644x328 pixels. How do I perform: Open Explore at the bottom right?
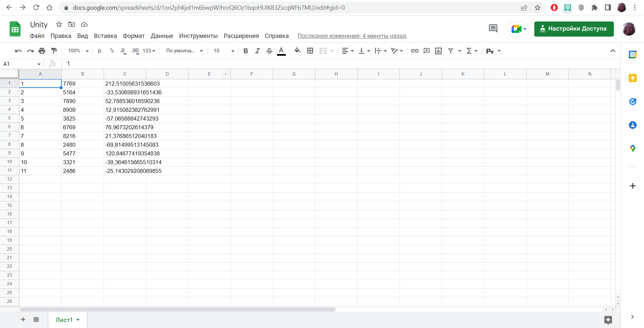pos(608,320)
